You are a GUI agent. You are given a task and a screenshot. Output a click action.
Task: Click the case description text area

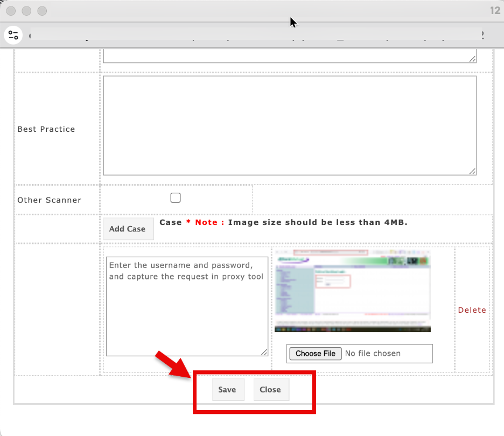187,306
